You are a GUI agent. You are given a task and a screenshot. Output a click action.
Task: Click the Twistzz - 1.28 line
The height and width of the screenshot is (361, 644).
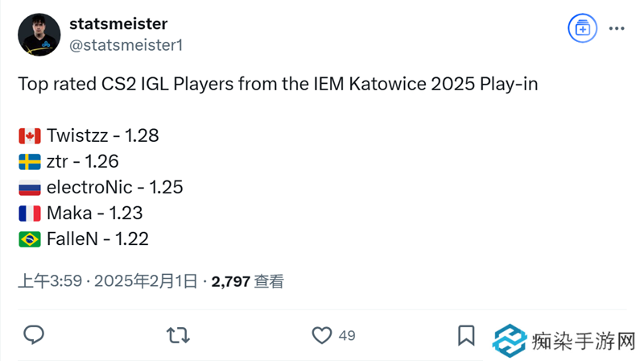pyautogui.click(x=102, y=135)
